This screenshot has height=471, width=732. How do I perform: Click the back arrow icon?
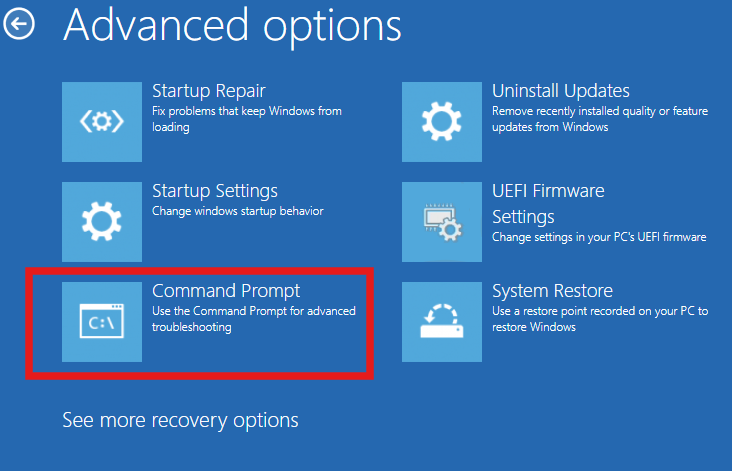click(x=18, y=25)
